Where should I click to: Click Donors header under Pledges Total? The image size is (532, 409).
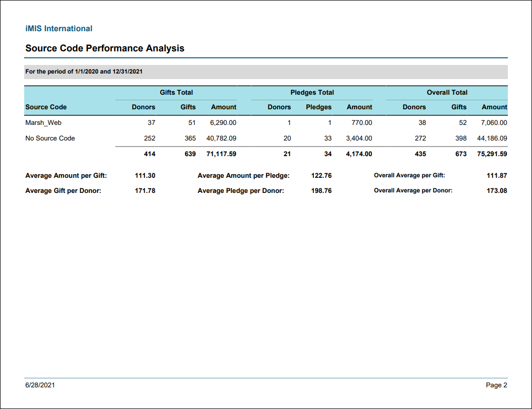pyautogui.click(x=279, y=107)
